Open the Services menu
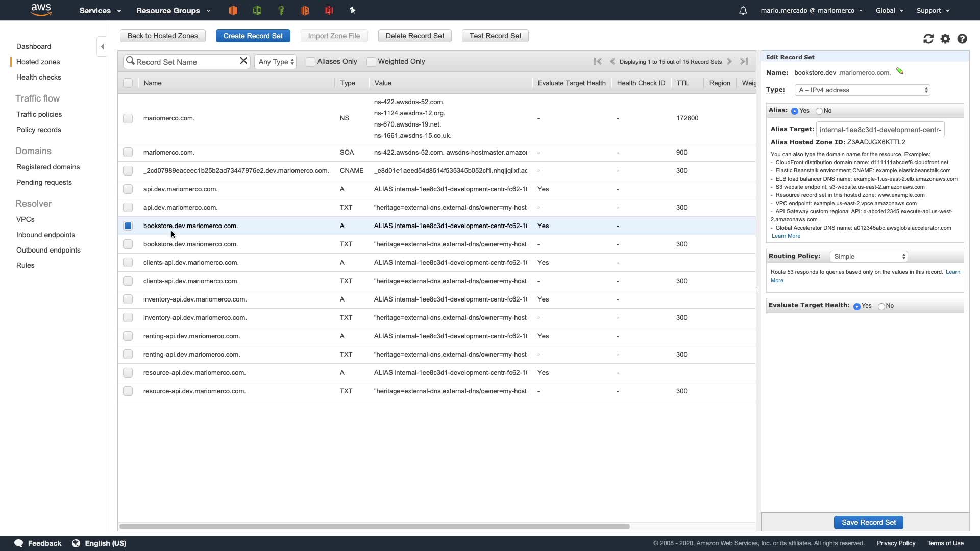The width and height of the screenshot is (980, 551). 100,10
